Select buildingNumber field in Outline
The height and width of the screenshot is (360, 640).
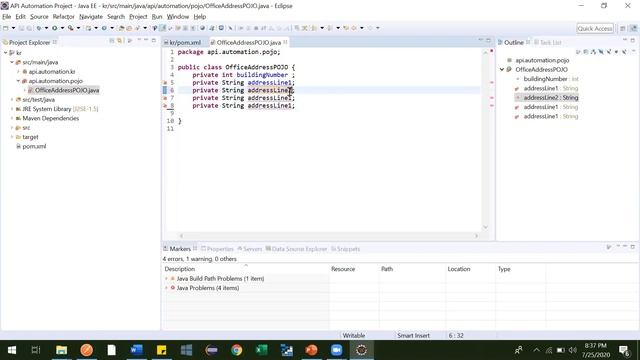[x=545, y=79]
